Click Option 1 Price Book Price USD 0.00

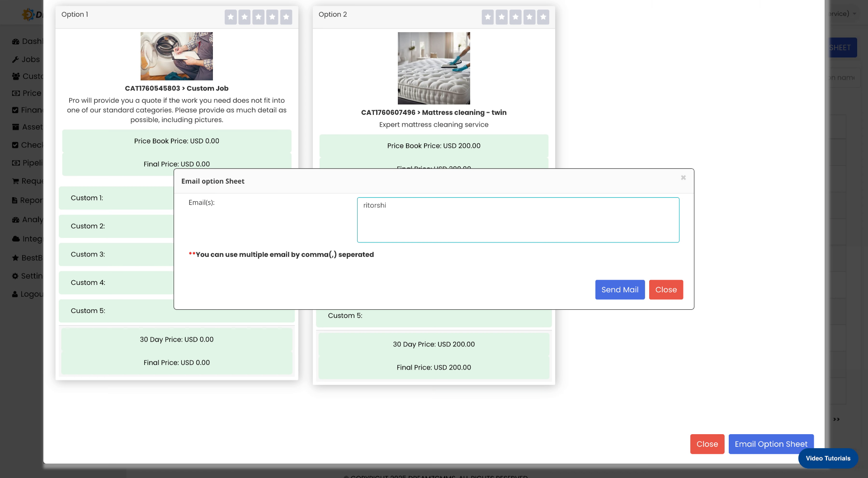(x=177, y=141)
